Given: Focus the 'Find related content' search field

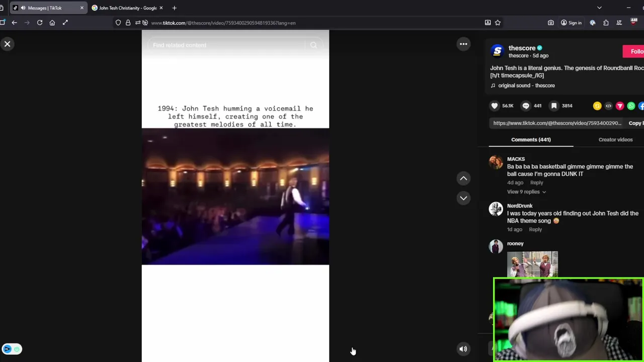Looking at the screenshot, I should [x=226, y=45].
